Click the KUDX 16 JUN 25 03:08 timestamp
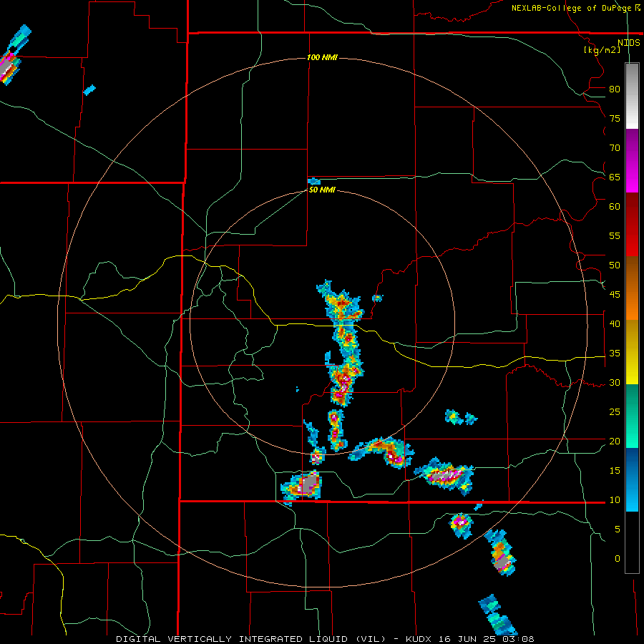644x644 pixels. click(x=470, y=639)
